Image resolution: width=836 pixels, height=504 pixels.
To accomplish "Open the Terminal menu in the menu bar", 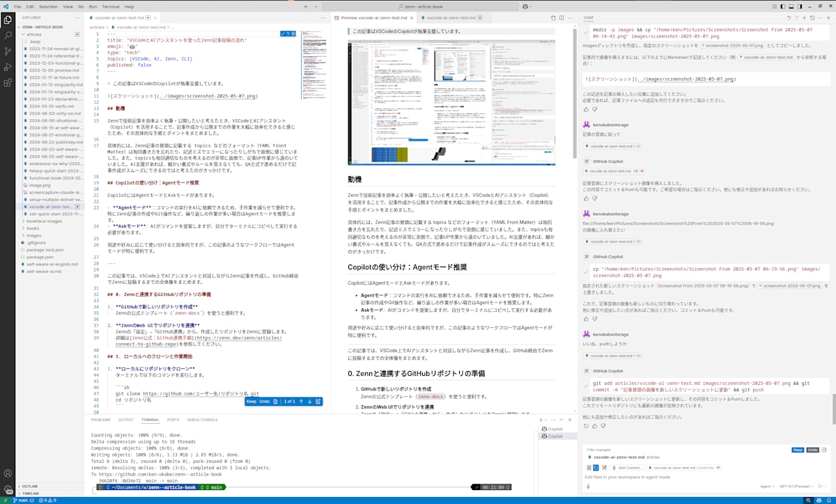I will point(110,6).
